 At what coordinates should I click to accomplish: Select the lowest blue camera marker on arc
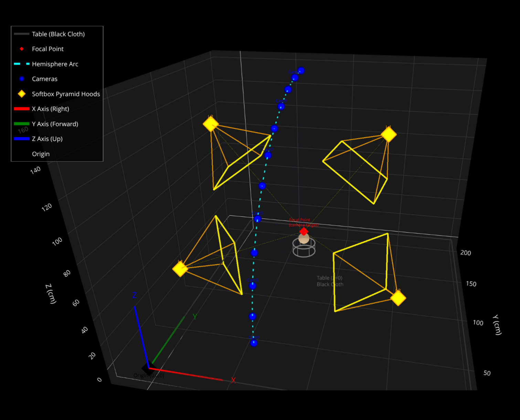pyautogui.click(x=254, y=343)
